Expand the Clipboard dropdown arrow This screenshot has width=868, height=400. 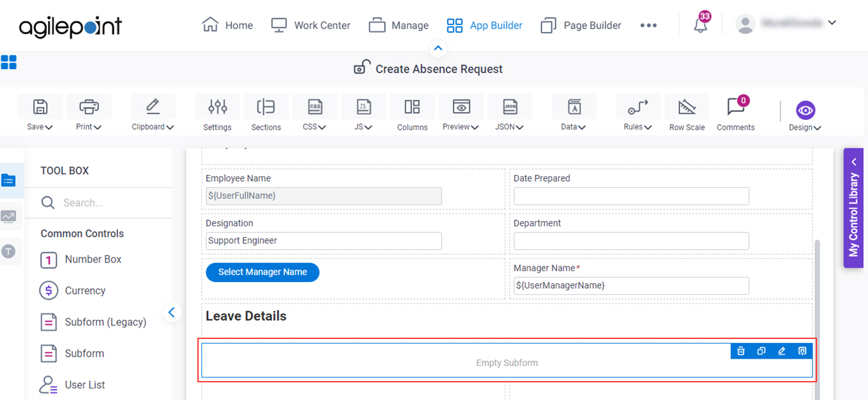(x=170, y=127)
